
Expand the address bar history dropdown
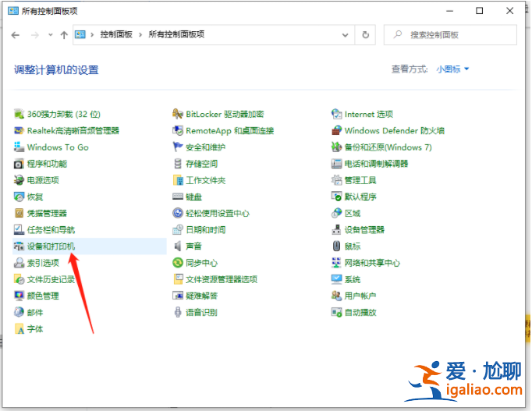[345, 35]
